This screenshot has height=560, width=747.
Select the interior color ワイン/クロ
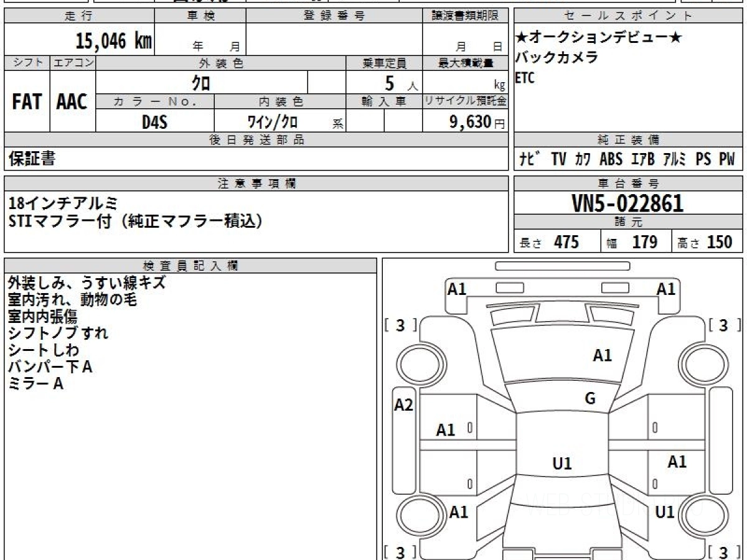[x=273, y=122]
